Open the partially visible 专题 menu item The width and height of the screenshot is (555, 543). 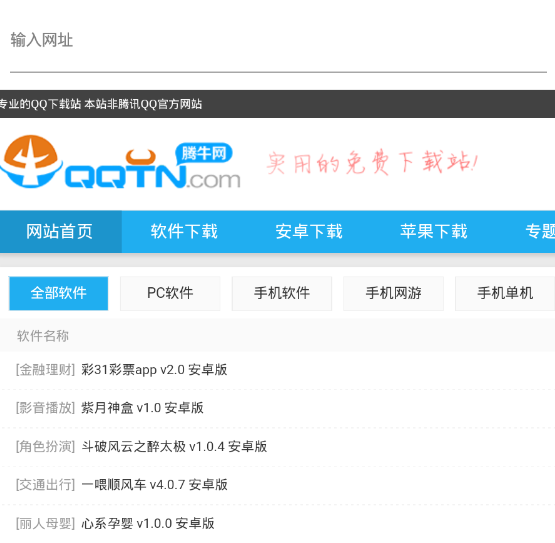pos(540,232)
